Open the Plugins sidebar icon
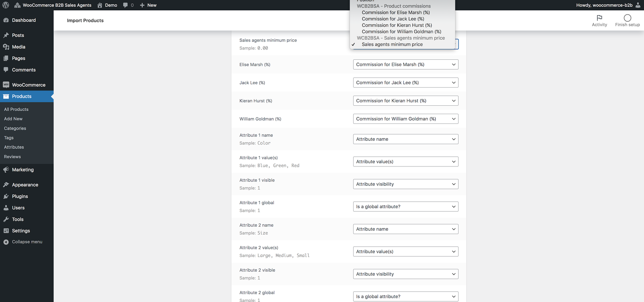This screenshot has width=644, height=302. [x=6, y=196]
